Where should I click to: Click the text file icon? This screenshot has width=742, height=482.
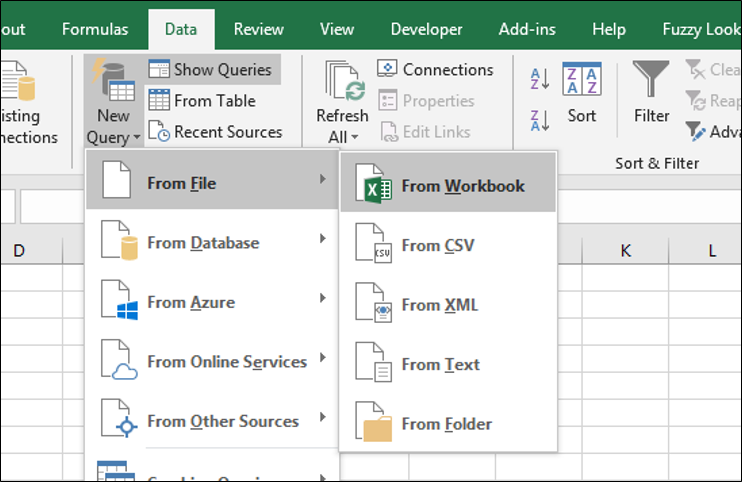373,362
